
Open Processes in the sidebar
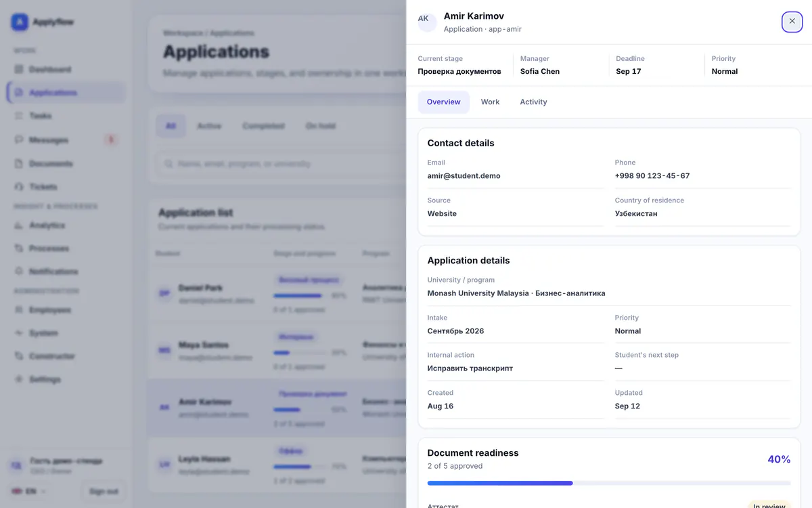66,248
